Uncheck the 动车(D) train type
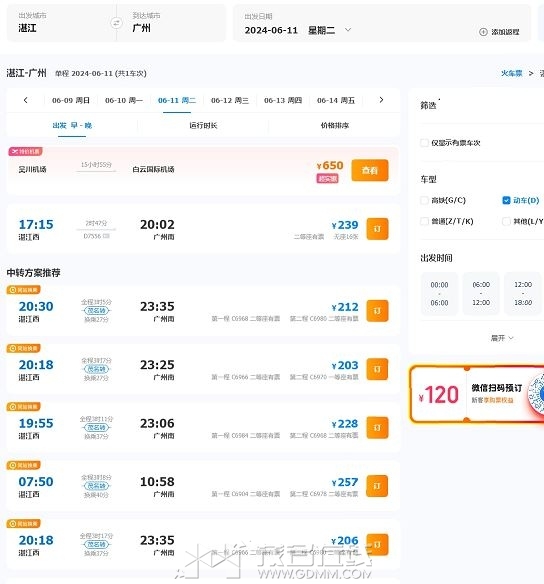544x584 pixels. coord(506,200)
